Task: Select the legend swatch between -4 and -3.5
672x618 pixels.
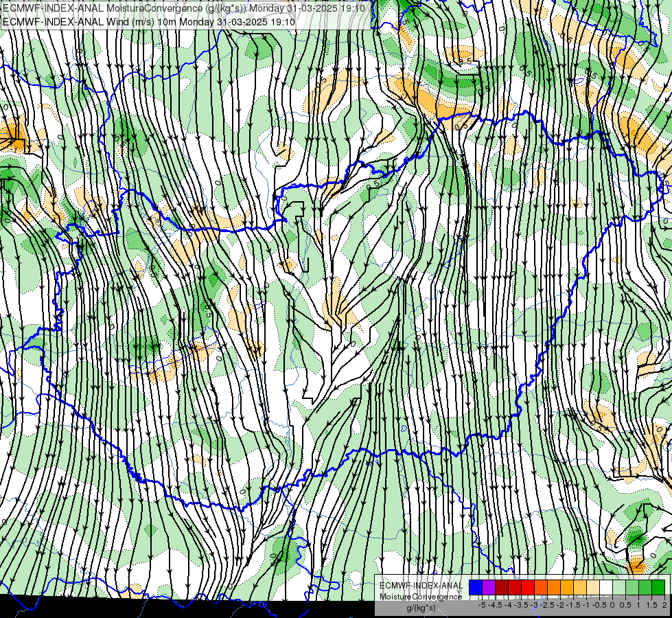Action: 515,588
